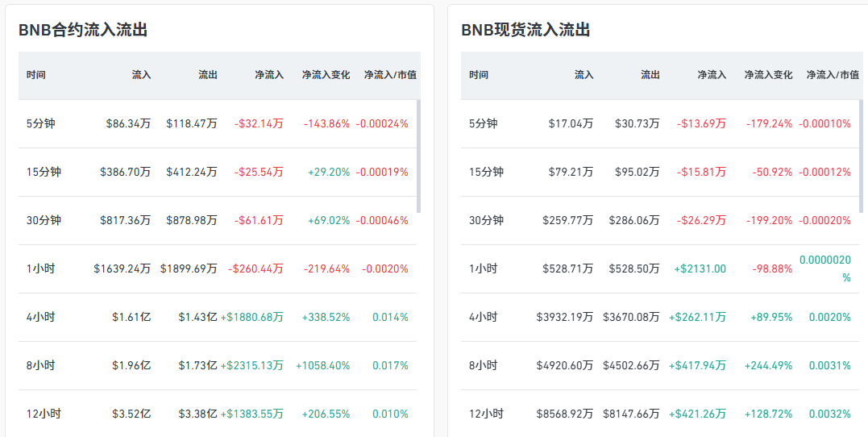Click 净流入/市值 header in BNB现货 table
868x437 pixels.
833,75
